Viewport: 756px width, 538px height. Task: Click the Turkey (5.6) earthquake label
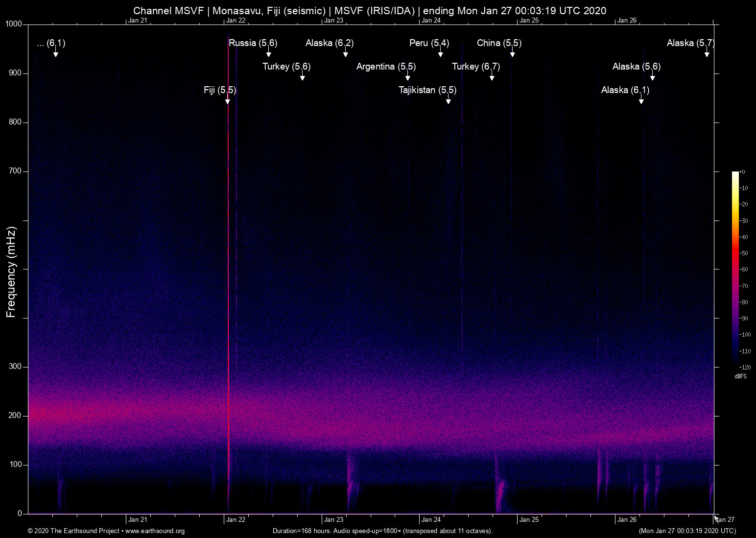(285, 67)
